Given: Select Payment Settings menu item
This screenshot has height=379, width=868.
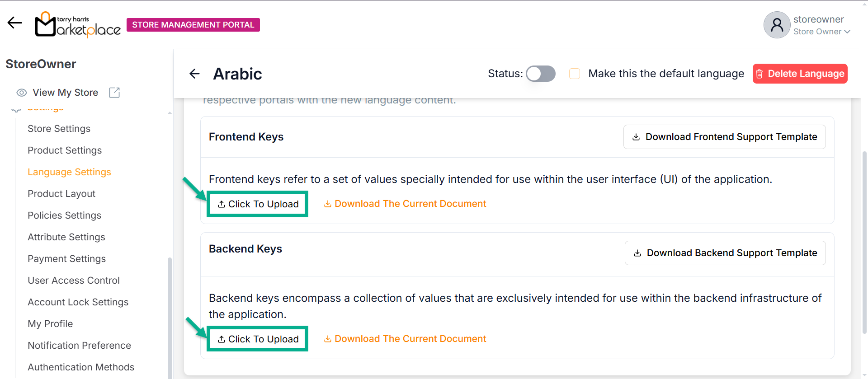Looking at the screenshot, I should (x=66, y=259).
